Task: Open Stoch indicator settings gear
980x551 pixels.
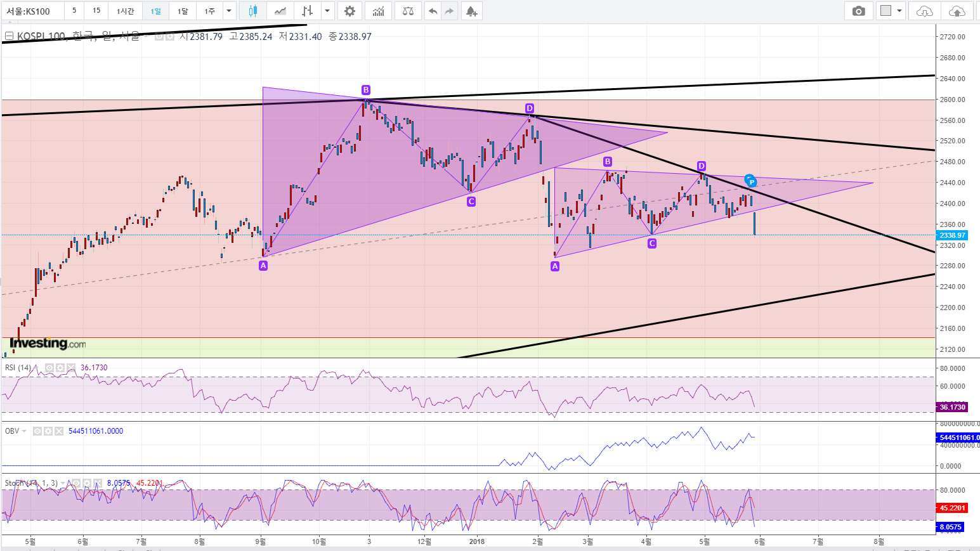Action: coord(87,483)
